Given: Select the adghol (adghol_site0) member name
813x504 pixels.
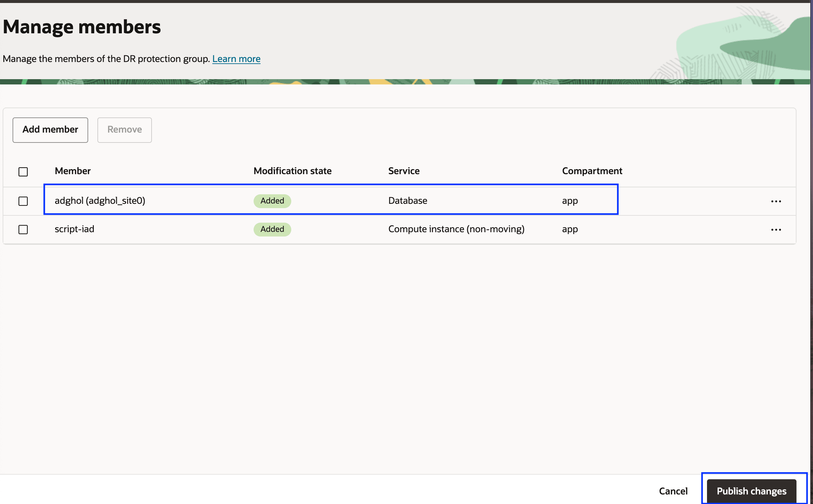Looking at the screenshot, I should point(100,201).
